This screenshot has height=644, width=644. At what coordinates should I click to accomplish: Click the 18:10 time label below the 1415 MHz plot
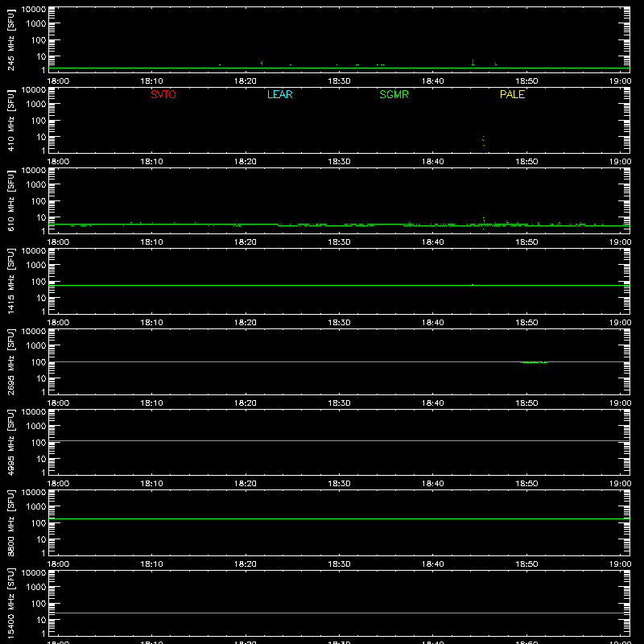coord(151,323)
